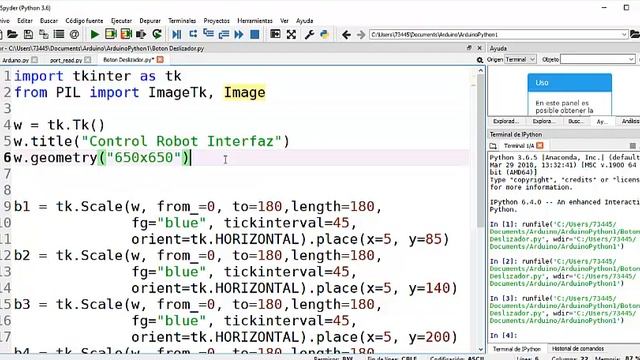This screenshot has height=360, width=640.
Task: Switch to the port_read.py editor tab
Action: coord(66,60)
